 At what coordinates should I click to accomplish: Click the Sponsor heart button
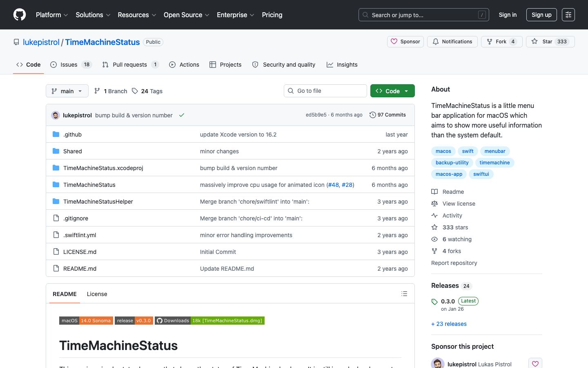(405, 42)
